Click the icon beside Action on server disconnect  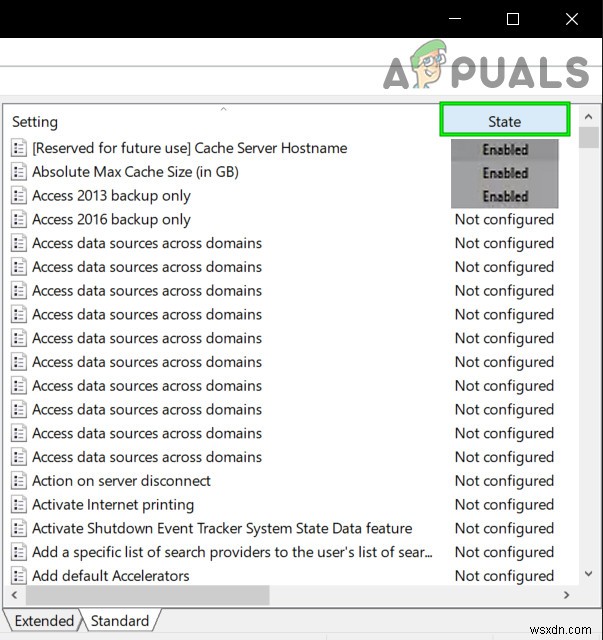point(19,481)
